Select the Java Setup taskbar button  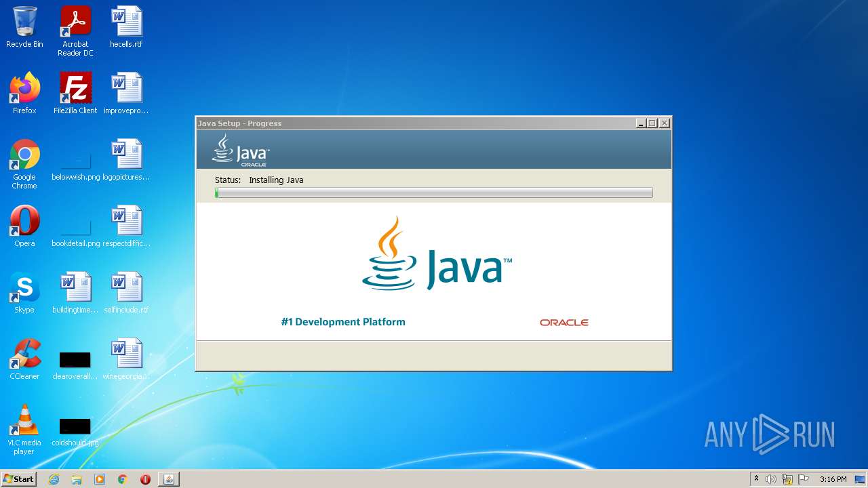(169, 479)
